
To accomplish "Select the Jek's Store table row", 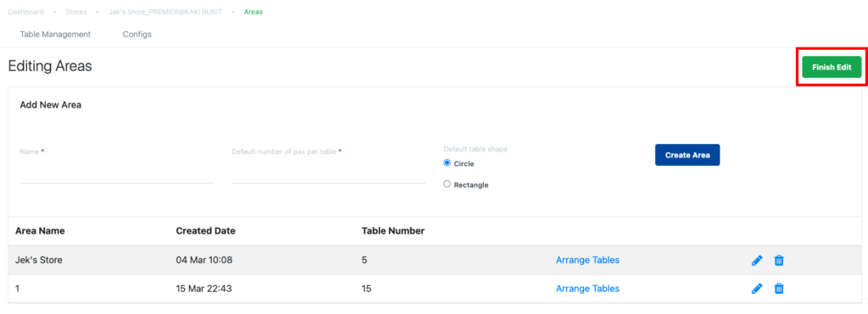I will tap(433, 260).
